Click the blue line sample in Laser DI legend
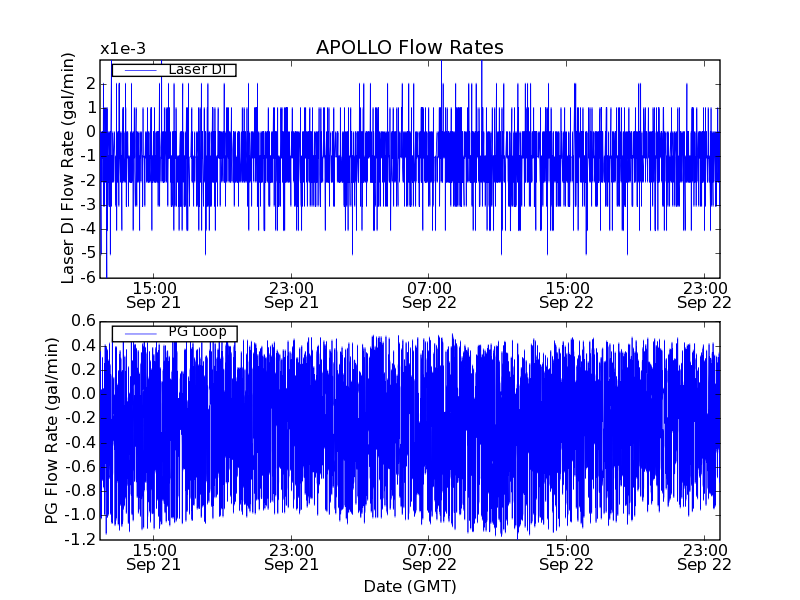Image resolution: width=800 pixels, height=600 pixels. (x=140, y=70)
